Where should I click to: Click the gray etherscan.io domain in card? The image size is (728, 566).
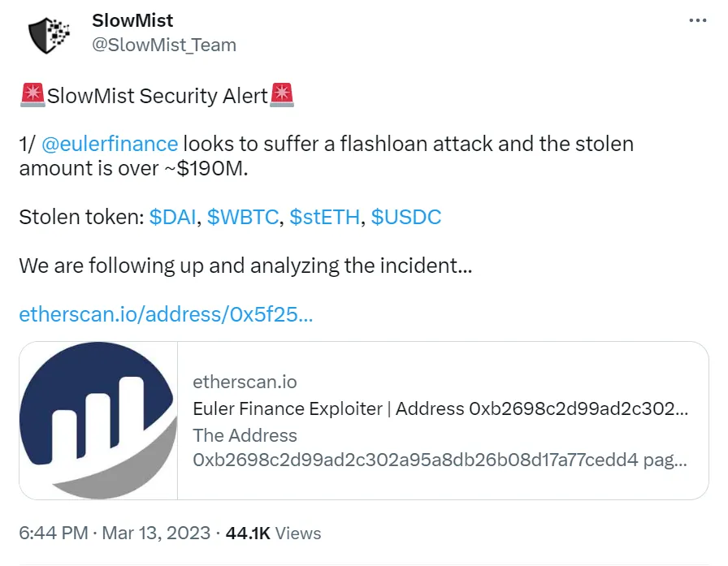[245, 382]
